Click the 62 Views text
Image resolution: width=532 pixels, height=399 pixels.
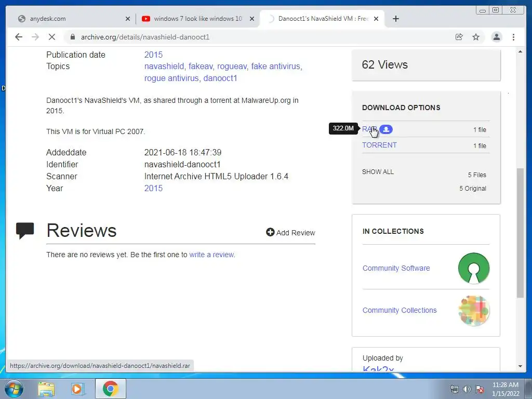pyautogui.click(x=385, y=64)
